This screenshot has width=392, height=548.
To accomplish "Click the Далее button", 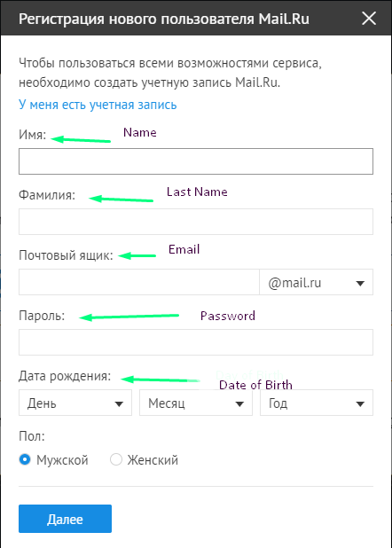I will coord(65,519).
